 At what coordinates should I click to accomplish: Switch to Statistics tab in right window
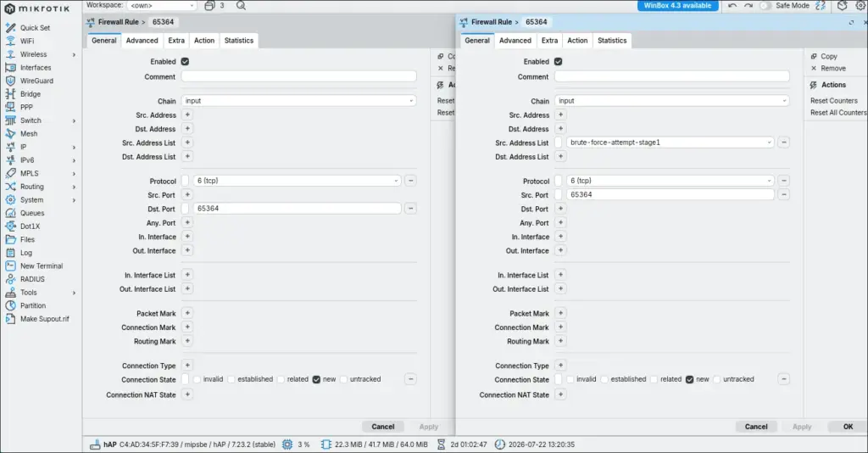612,41
